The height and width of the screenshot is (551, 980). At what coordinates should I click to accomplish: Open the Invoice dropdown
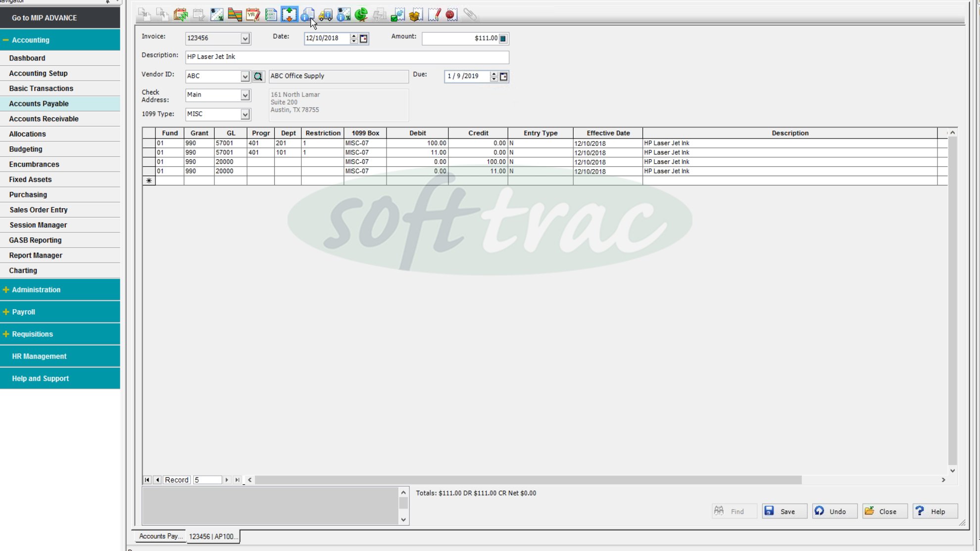tap(245, 39)
